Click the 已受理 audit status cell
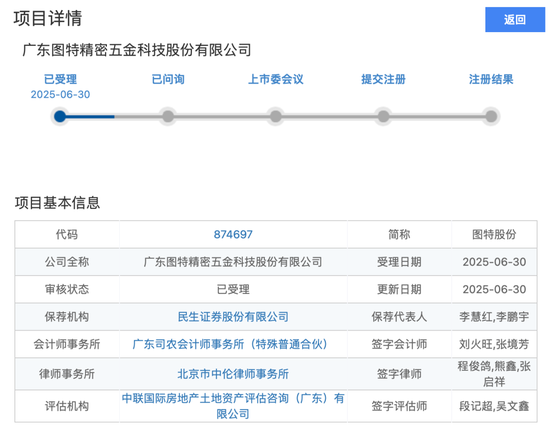Viewport: 550px width, 428px height. pos(233,289)
